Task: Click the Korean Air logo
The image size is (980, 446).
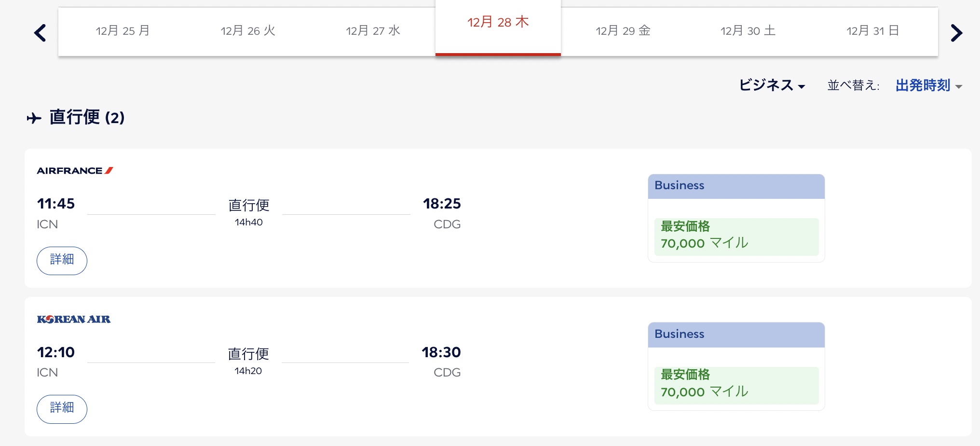Action: tap(74, 319)
